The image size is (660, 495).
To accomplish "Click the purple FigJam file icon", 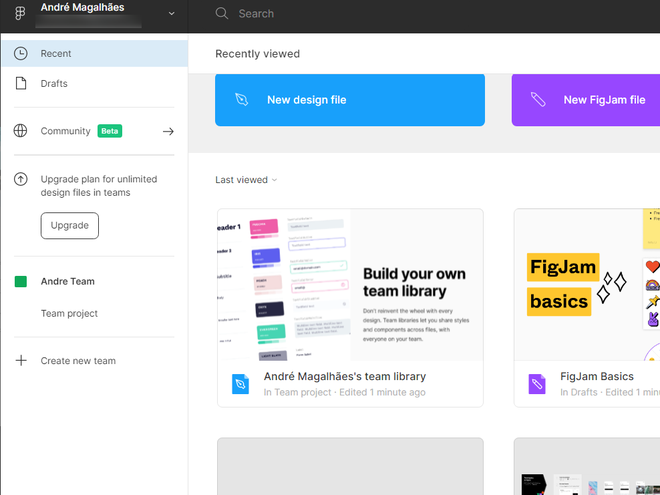I will click(537, 384).
